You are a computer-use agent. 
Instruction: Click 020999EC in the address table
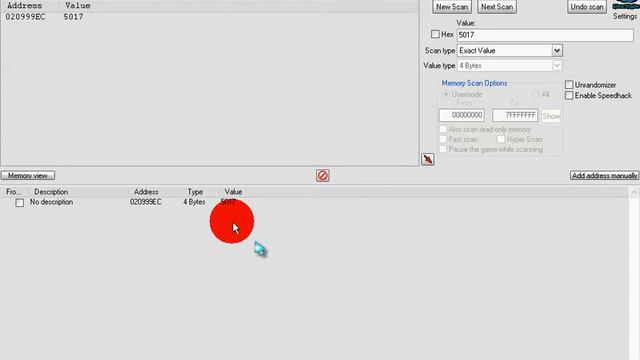point(146,202)
